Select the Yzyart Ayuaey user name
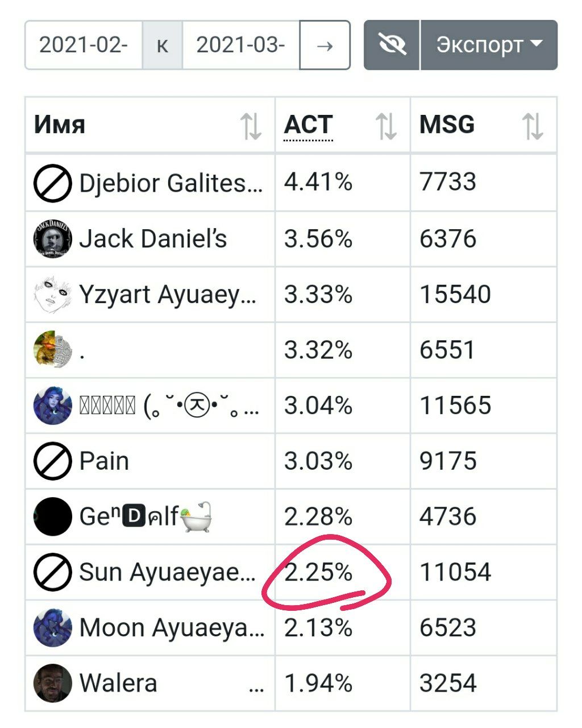 click(x=168, y=295)
